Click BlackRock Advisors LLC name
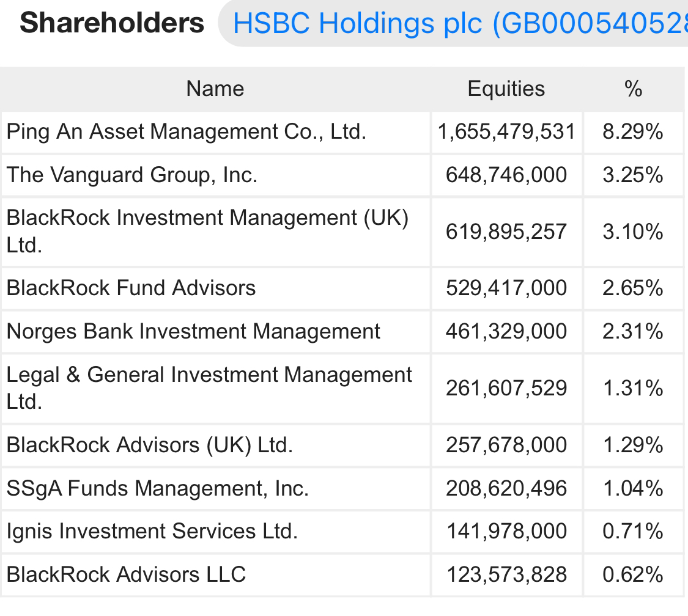 pos(126,574)
